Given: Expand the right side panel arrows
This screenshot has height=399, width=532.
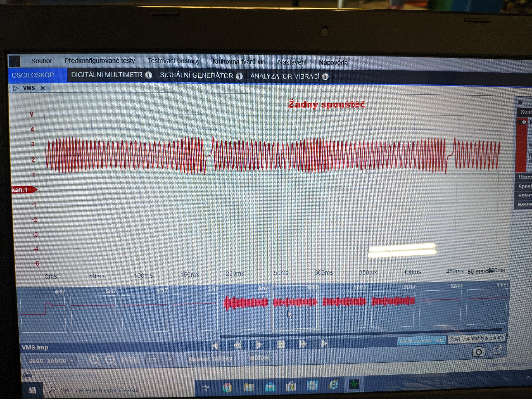Looking at the screenshot, I should [521, 102].
